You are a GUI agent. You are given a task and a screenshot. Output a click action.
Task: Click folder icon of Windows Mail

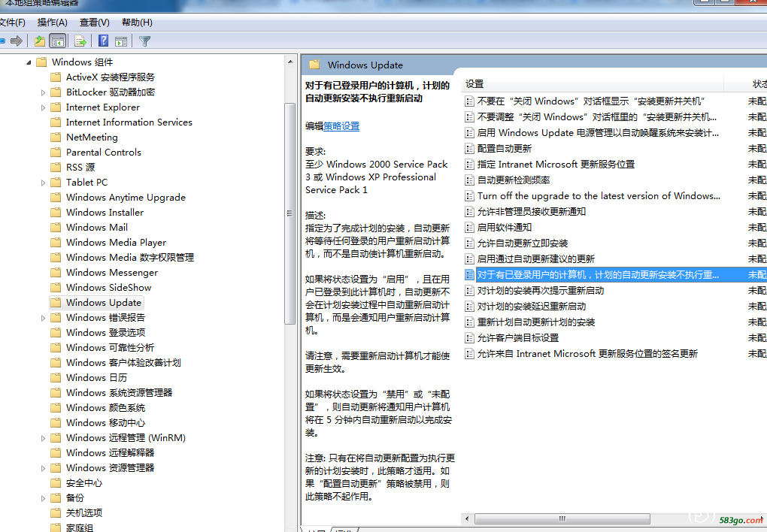56,228
